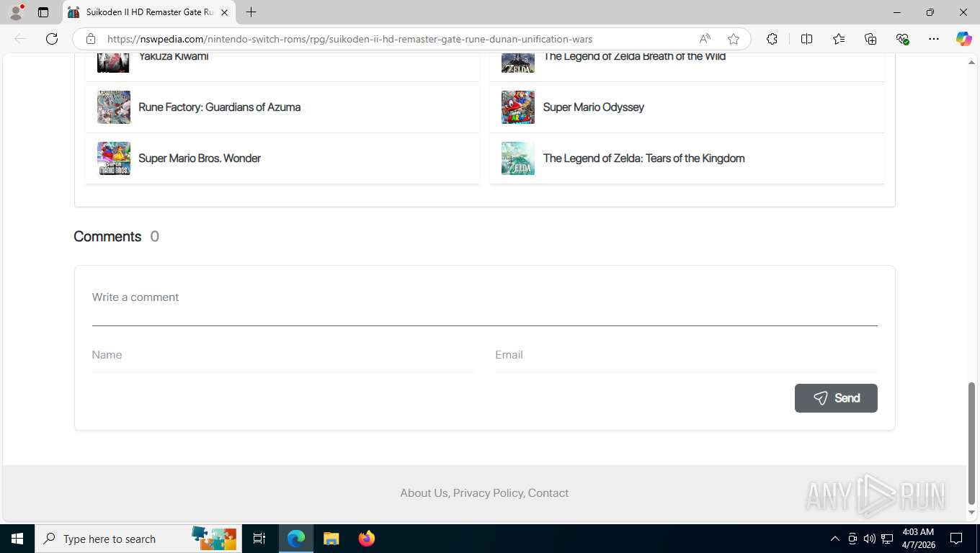View site information lock icon

pyautogui.click(x=91, y=39)
